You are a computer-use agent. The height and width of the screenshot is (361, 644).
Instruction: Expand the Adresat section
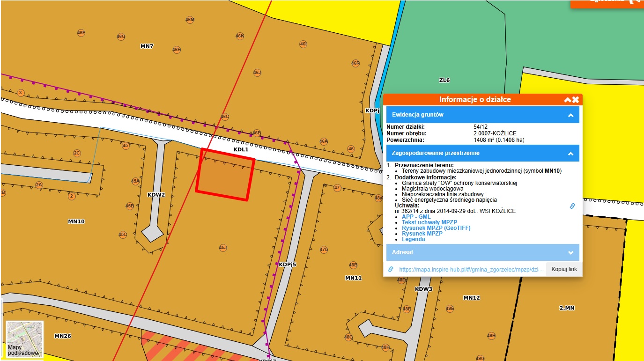point(570,253)
